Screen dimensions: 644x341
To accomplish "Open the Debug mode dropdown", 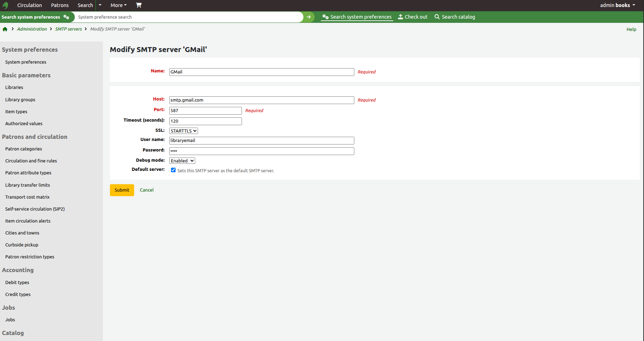I will point(182,160).
